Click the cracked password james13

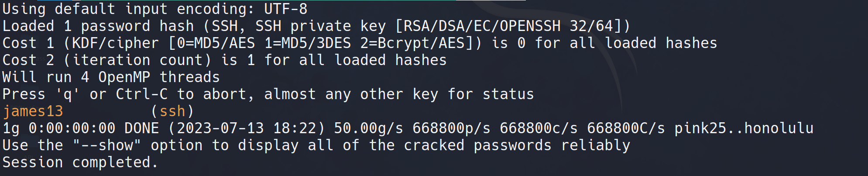(33, 111)
